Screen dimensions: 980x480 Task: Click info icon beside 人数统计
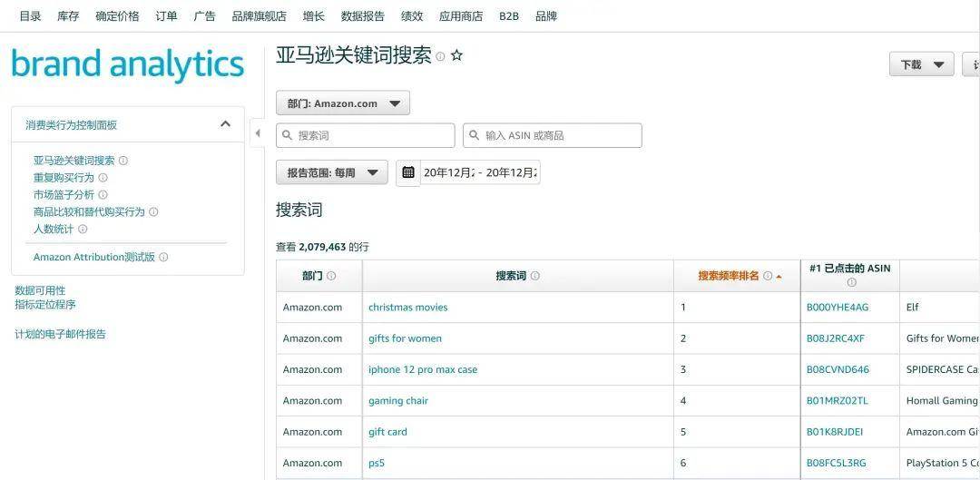[x=83, y=229]
